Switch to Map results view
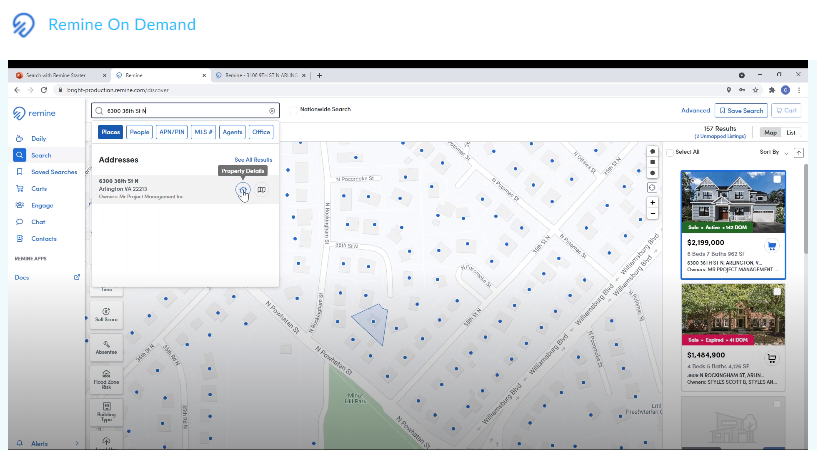Viewport: 817px width, 450px height. 771,132
